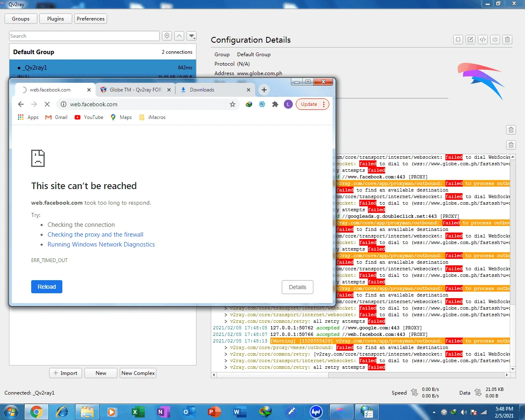Screen dimensions: 525x420
Task: Switch to the web.facebook.com Chrome tab
Action: [x=55, y=90]
